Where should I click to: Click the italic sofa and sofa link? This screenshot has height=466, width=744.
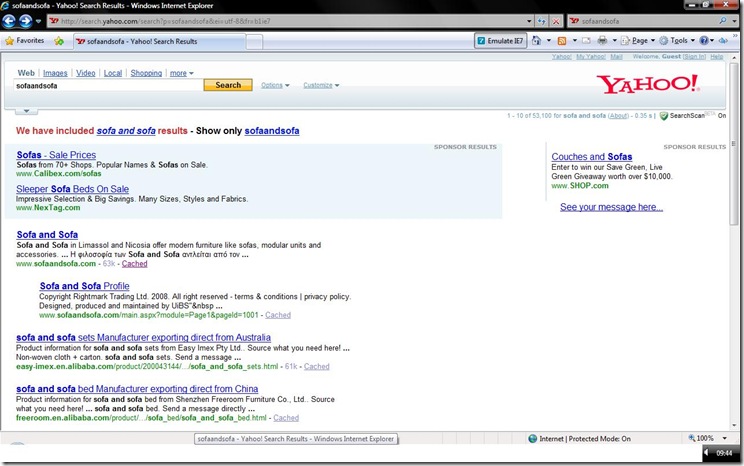tap(126, 131)
